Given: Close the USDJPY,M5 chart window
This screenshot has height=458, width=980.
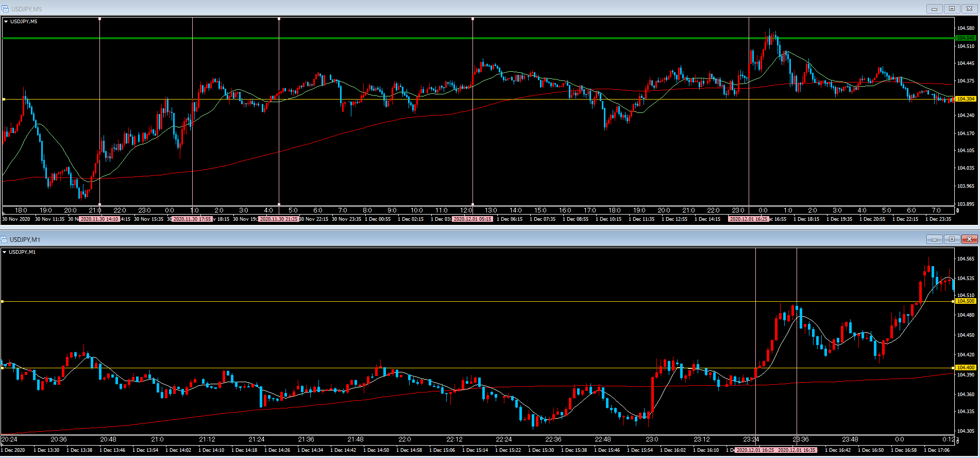Looking at the screenshot, I should pos(969,9).
